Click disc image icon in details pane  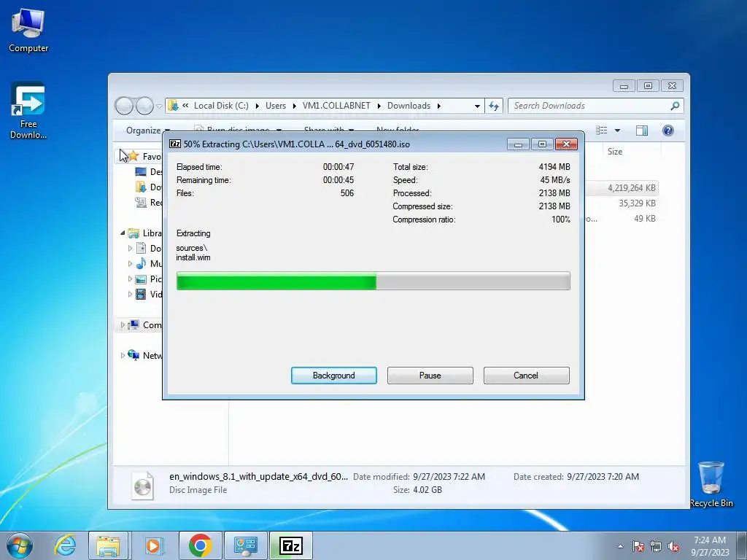[x=142, y=485]
